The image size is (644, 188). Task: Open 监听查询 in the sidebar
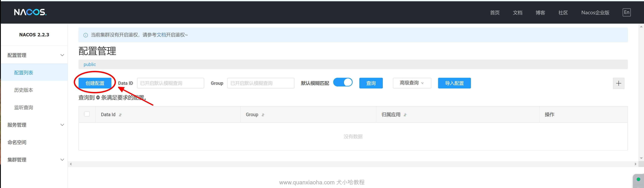point(23,107)
